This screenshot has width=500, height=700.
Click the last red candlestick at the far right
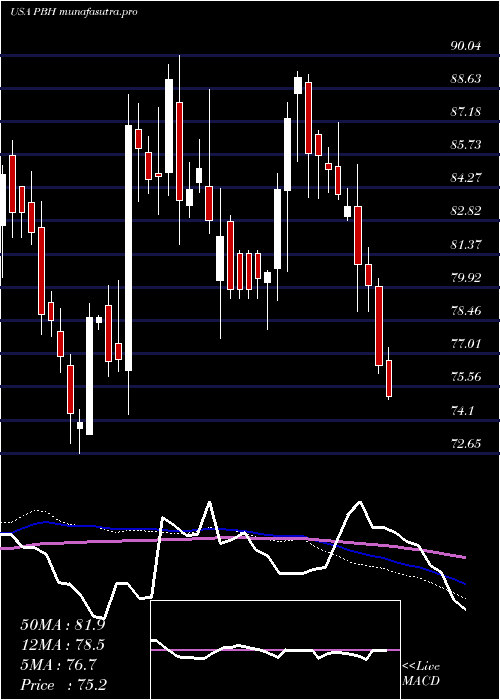(389, 378)
